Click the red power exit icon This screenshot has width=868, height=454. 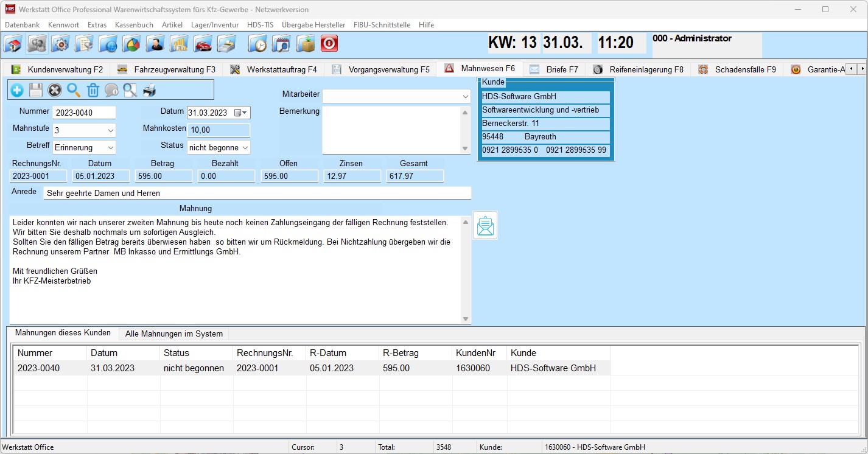point(329,44)
